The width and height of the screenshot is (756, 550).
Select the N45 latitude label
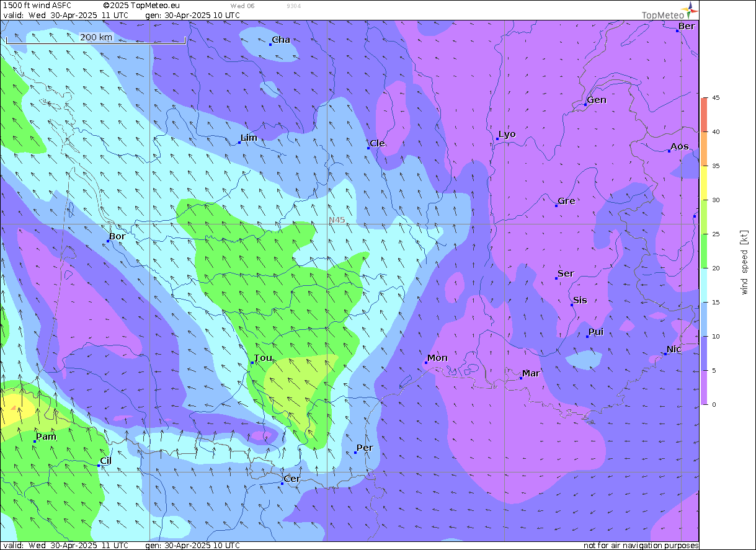[337, 220]
